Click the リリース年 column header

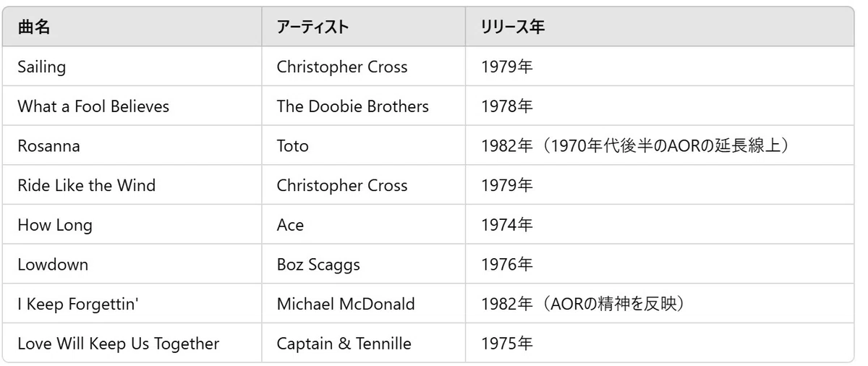click(x=660, y=27)
